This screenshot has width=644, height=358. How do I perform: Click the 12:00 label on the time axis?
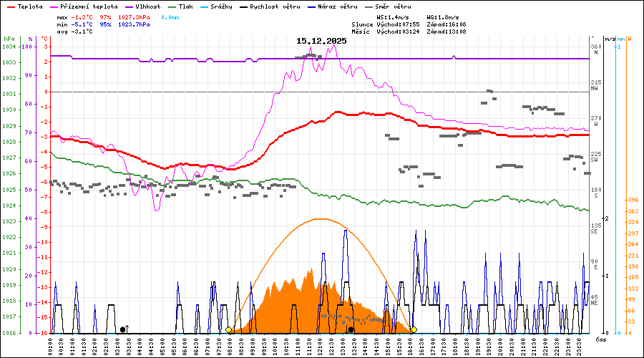pyautogui.click(x=320, y=344)
